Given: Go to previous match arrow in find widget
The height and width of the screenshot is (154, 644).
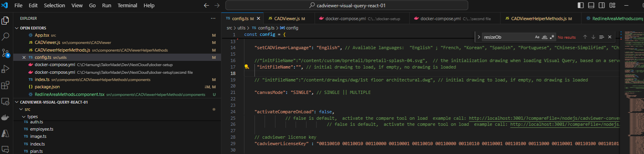Looking at the screenshot, I should point(585,37).
